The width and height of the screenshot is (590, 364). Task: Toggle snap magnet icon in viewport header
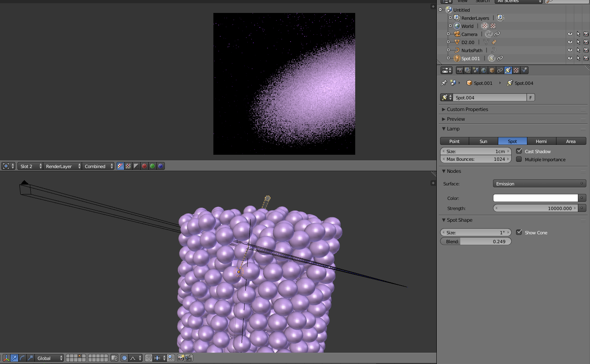(x=148, y=358)
